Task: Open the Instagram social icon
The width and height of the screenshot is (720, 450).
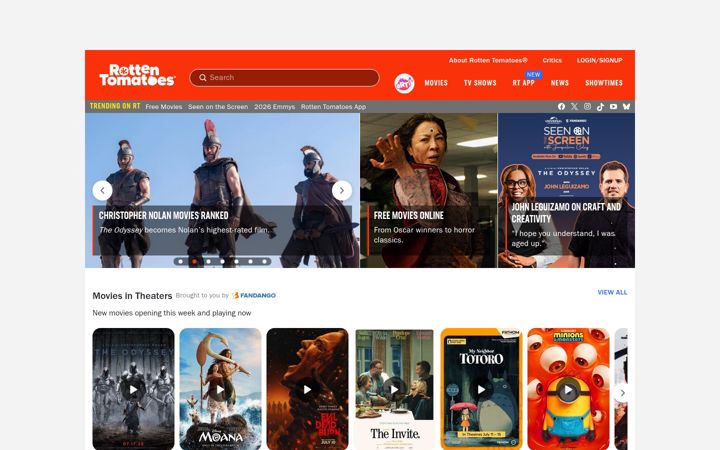Action: coord(587,107)
